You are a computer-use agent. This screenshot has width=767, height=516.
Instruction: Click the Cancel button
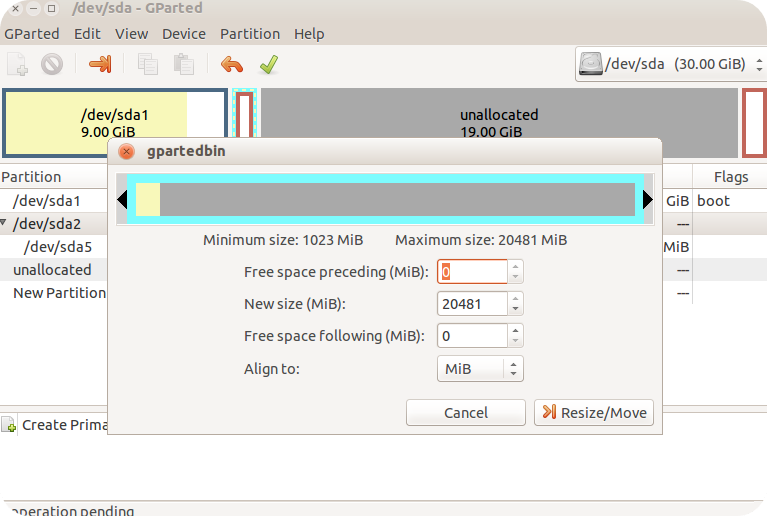(x=466, y=413)
